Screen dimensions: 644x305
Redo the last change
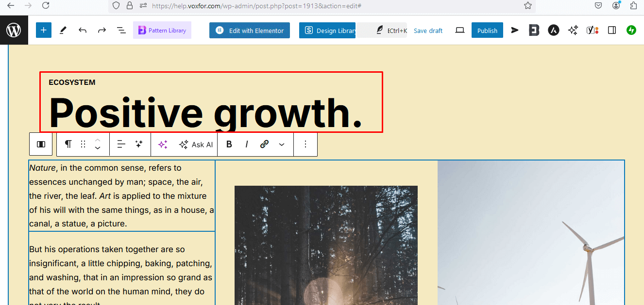point(102,30)
